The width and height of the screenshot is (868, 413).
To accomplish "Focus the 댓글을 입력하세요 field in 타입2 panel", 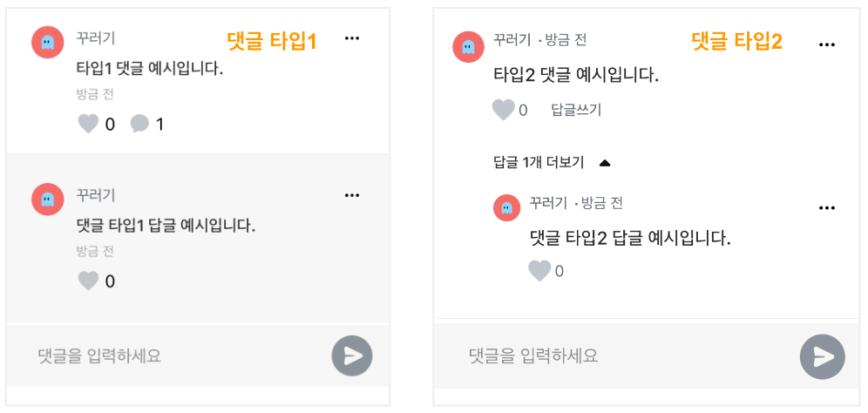I will (614, 355).
